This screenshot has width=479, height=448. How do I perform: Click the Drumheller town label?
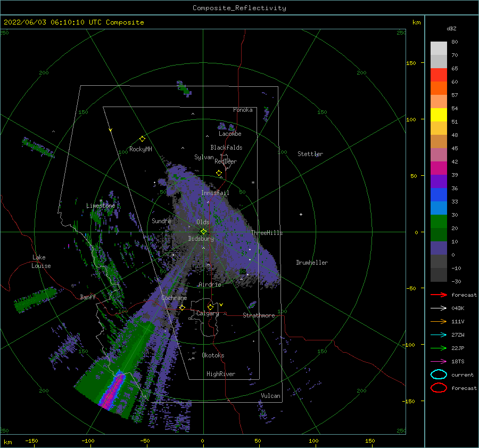pos(312,263)
